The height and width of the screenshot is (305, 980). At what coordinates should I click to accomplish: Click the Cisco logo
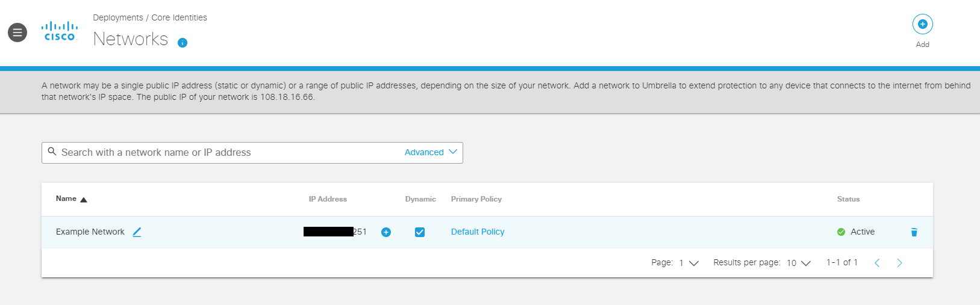tap(60, 31)
